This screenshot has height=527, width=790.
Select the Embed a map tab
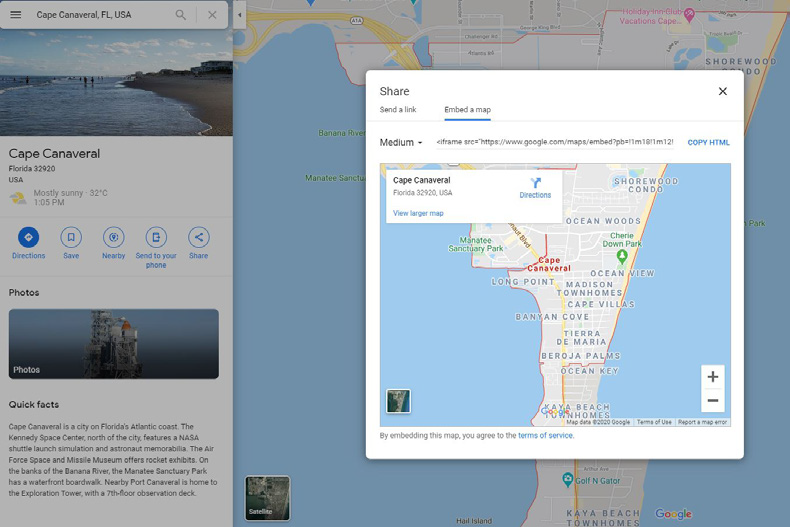[x=467, y=110]
